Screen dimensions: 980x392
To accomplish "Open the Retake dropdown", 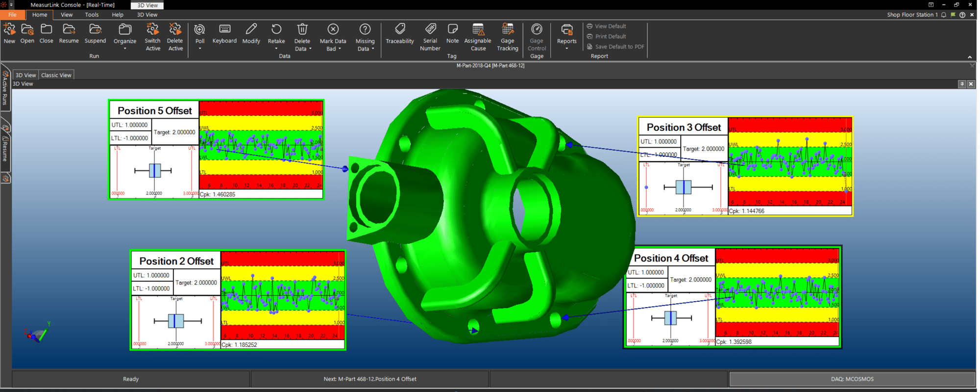I will 276,36.
